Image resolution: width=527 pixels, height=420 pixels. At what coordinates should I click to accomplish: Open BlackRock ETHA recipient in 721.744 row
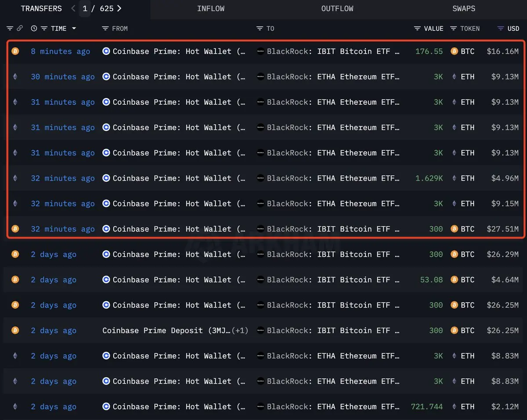(333, 407)
